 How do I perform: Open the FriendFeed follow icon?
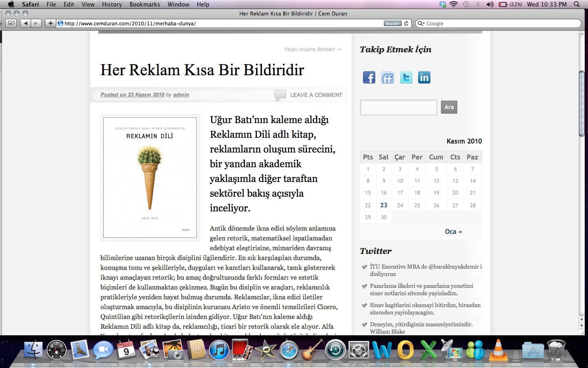coord(388,77)
